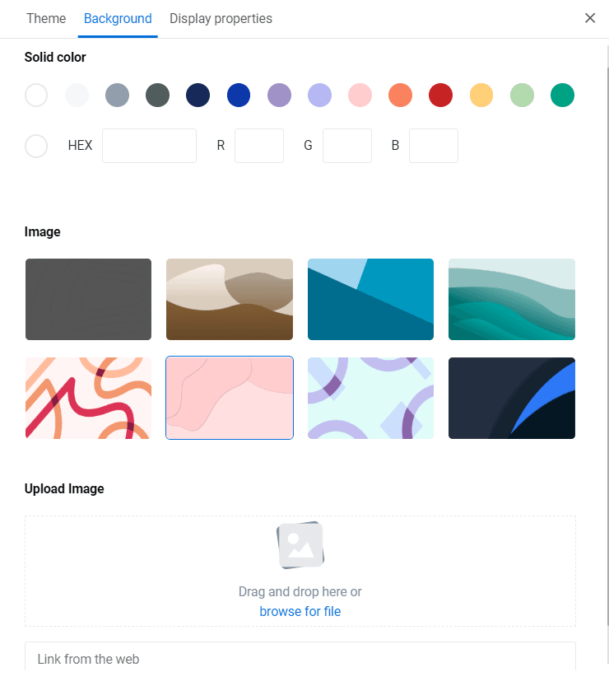Select the custom HEX color radio circle
This screenshot has height=700, width=609.
click(x=36, y=146)
